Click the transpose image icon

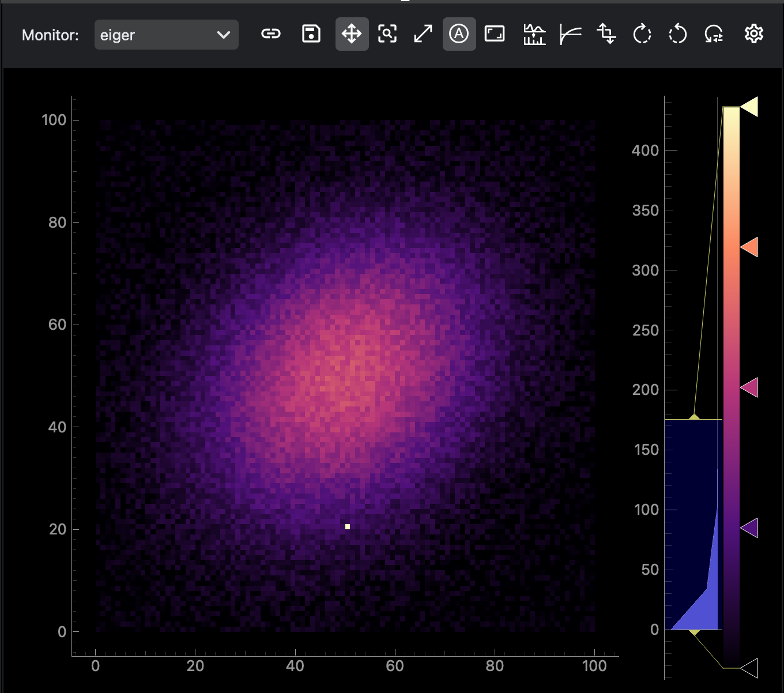(606, 34)
